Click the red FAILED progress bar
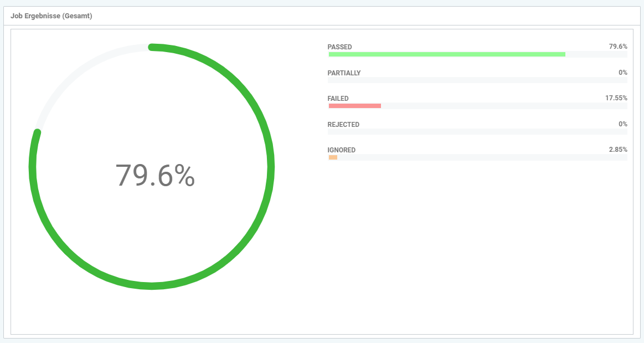 354,106
